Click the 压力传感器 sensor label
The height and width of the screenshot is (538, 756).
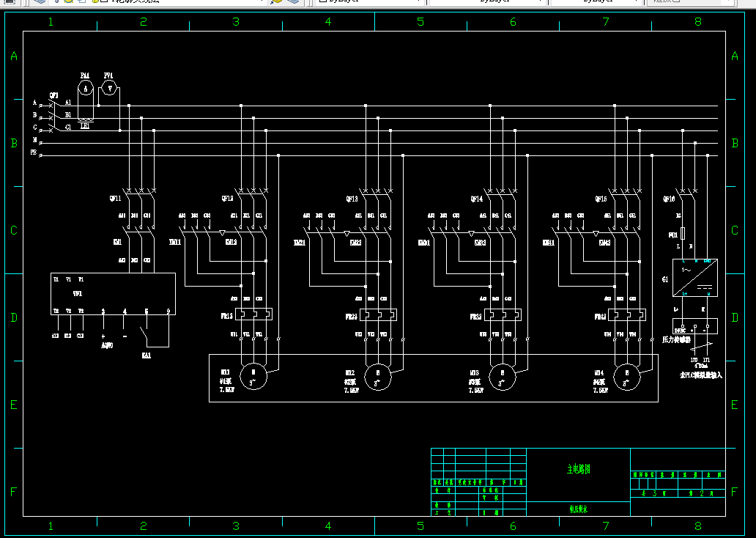pos(676,340)
